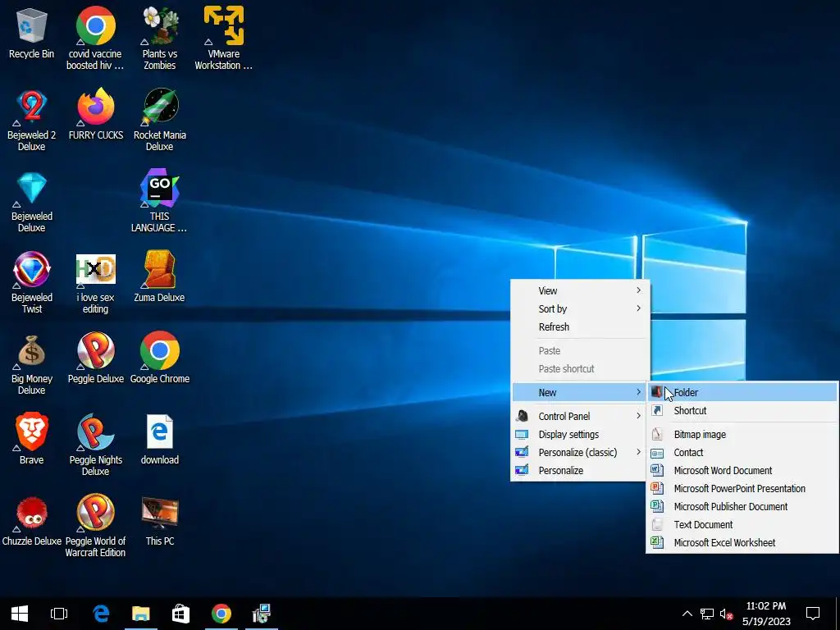The height and width of the screenshot is (630, 840).
Task: Select the Bejeweled Deluxe gem icon
Action: 32,188
